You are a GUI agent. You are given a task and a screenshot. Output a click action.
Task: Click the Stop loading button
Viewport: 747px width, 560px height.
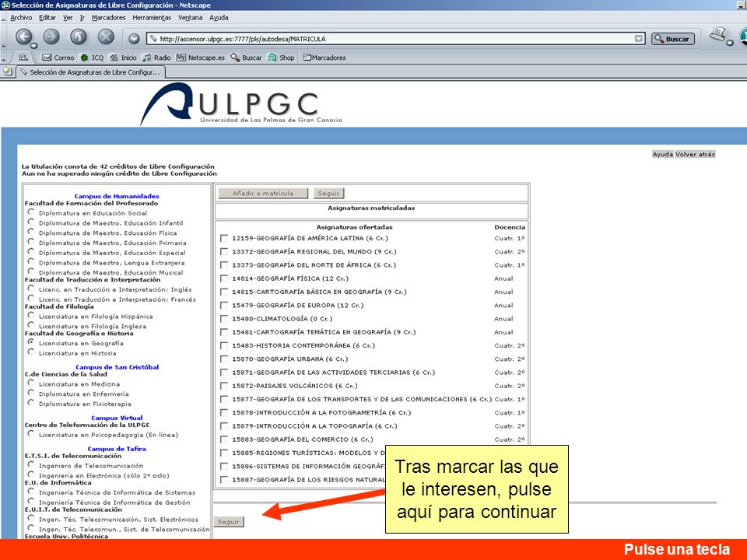pos(106,37)
